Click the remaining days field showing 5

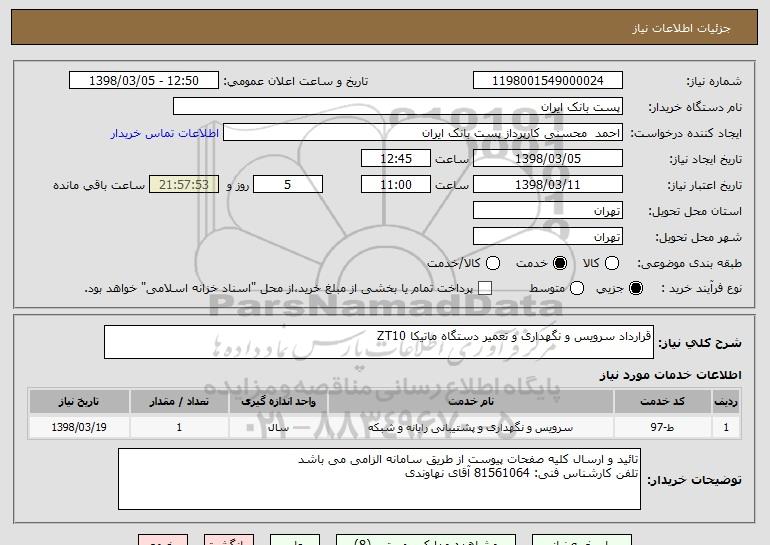click(x=288, y=185)
